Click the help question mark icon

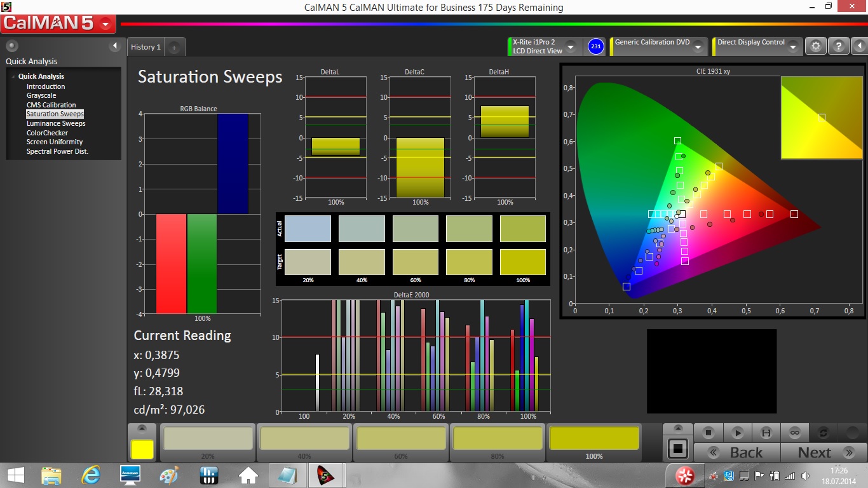pos(838,46)
